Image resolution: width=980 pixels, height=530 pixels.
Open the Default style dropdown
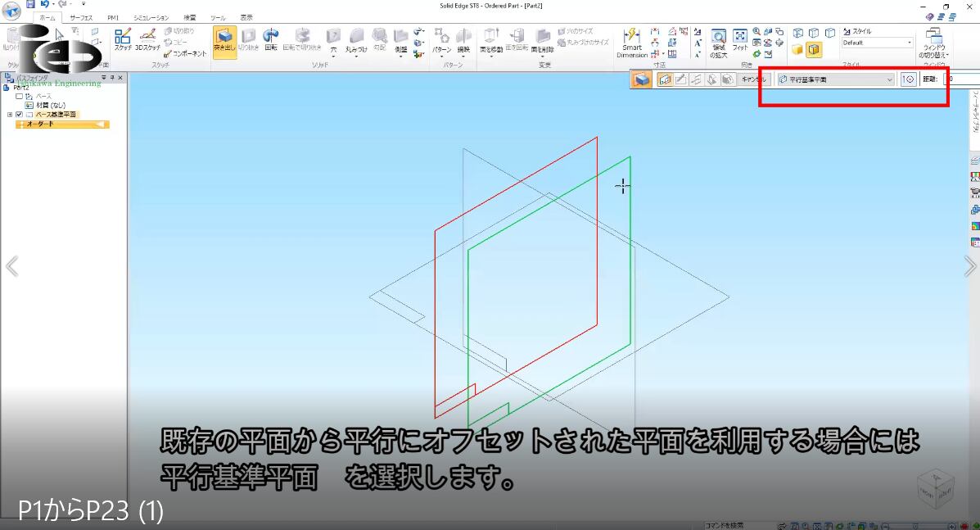coord(909,43)
